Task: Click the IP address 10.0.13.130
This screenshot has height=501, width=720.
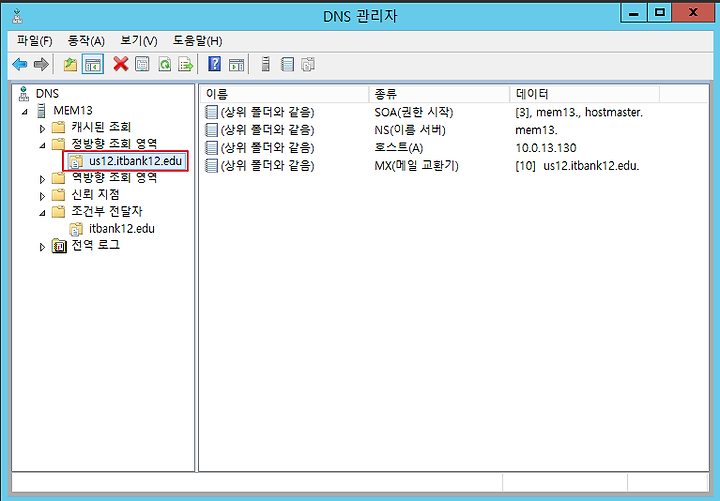Action: click(x=546, y=148)
